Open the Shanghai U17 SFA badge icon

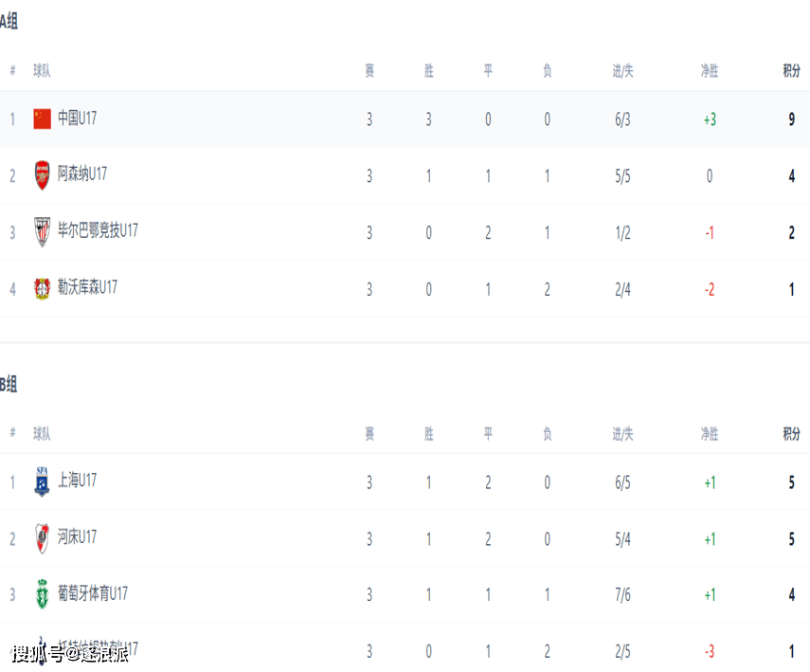tap(42, 481)
